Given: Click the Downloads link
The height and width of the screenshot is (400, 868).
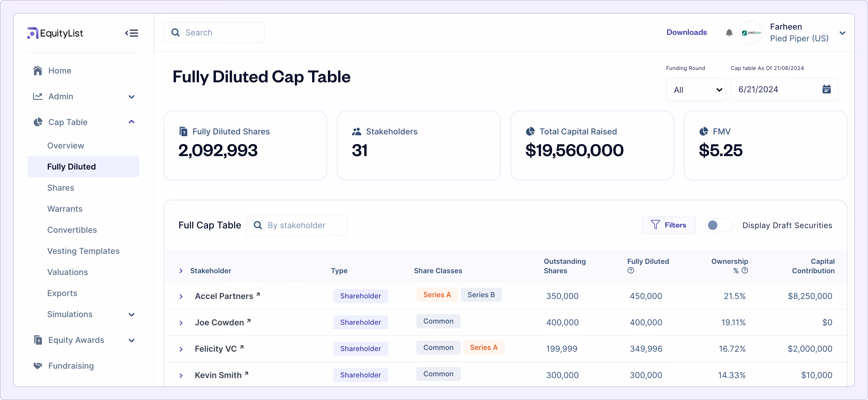Looking at the screenshot, I should 686,32.
